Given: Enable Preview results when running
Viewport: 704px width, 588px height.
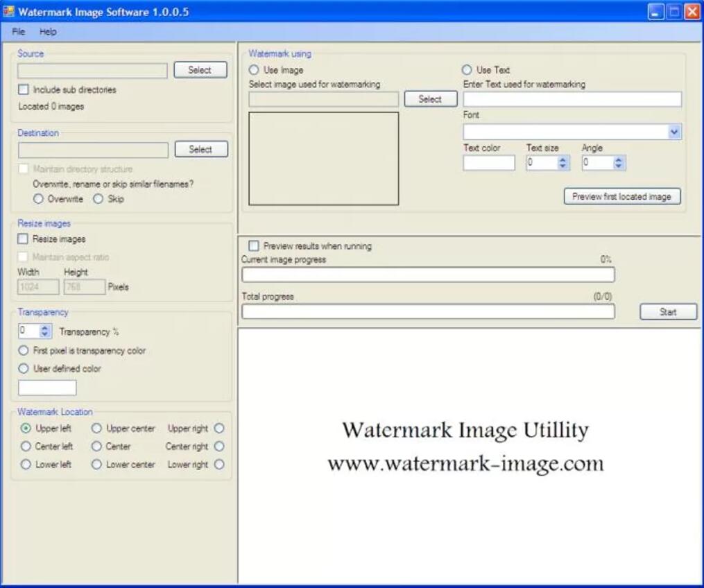Looking at the screenshot, I should [254, 246].
